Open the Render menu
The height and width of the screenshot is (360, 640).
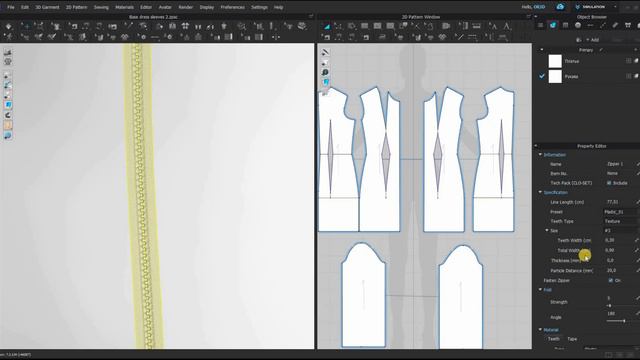[185, 7]
